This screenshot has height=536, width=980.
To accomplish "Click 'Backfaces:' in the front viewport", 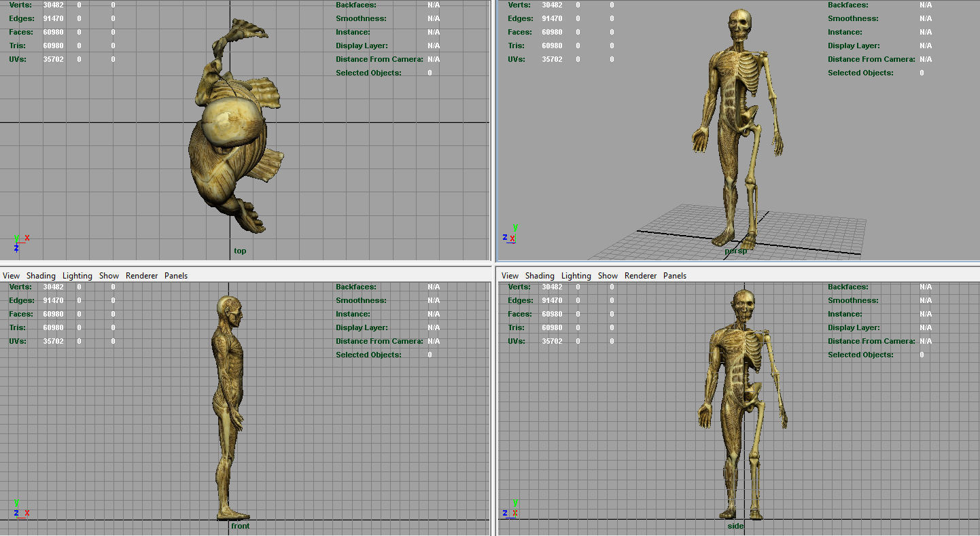I will 357,287.
